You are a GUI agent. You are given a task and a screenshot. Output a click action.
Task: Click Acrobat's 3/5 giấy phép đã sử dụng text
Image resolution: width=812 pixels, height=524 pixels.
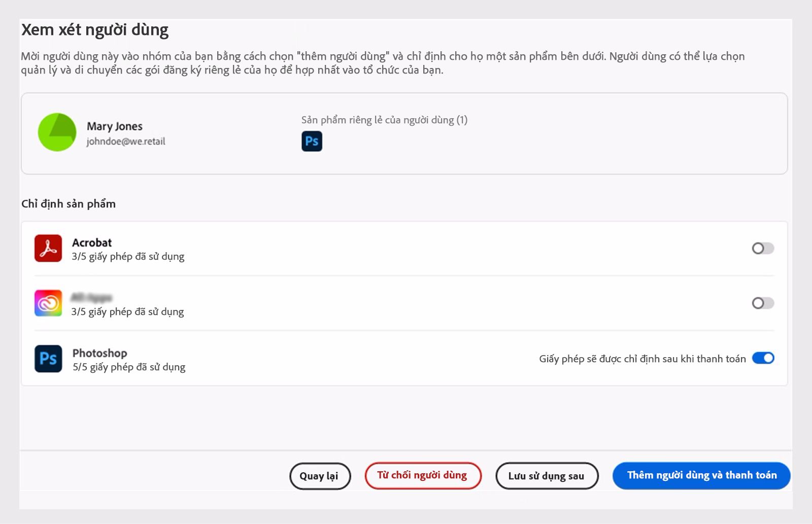pos(128,257)
